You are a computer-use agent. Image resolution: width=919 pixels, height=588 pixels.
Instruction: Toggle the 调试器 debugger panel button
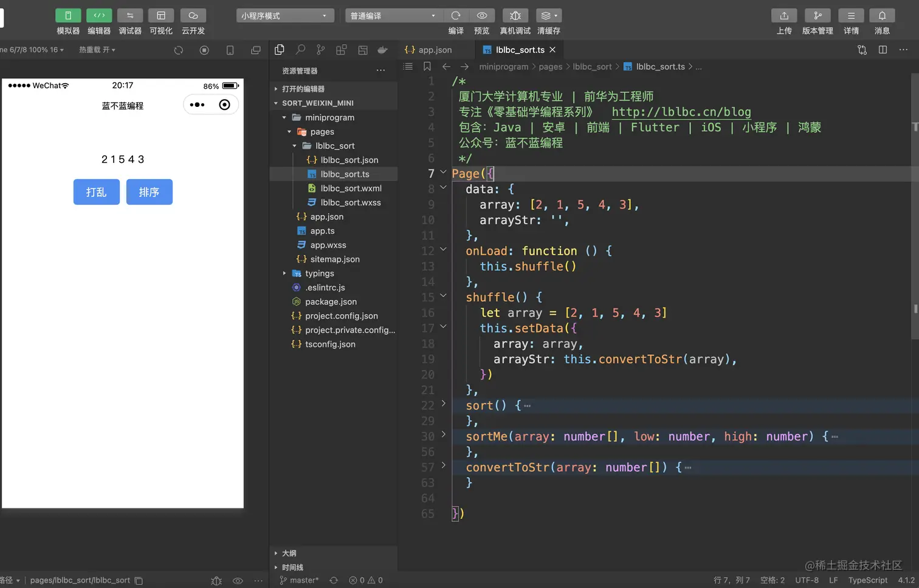coord(130,15)
